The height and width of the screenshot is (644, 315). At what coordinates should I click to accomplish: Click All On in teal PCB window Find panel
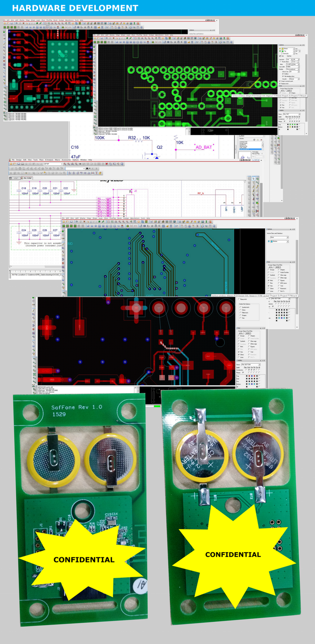(271, 267)
